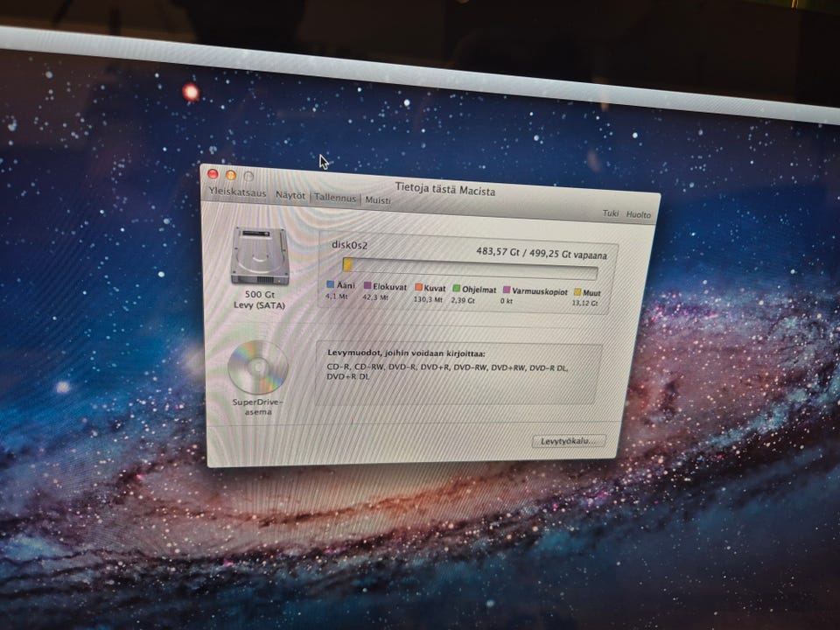Click the Tietoja tästä Macista window title
The image size is (840, 630).
[x=444, y=189]
